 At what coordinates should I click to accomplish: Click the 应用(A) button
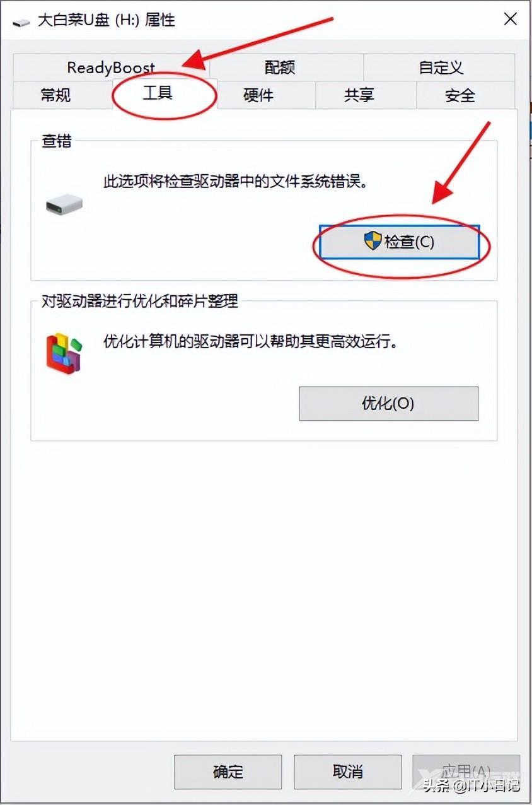click(x=466, y=772)
